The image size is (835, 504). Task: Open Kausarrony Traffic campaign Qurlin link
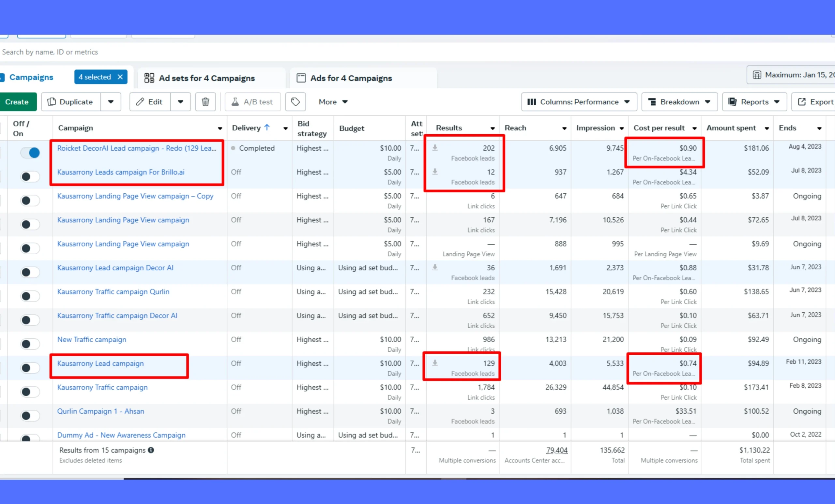(113, 292)
